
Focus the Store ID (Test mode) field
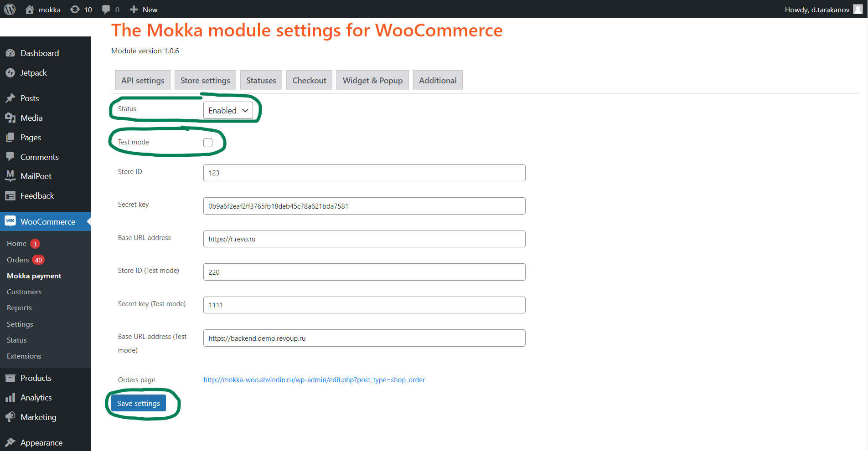click(364, 272)
